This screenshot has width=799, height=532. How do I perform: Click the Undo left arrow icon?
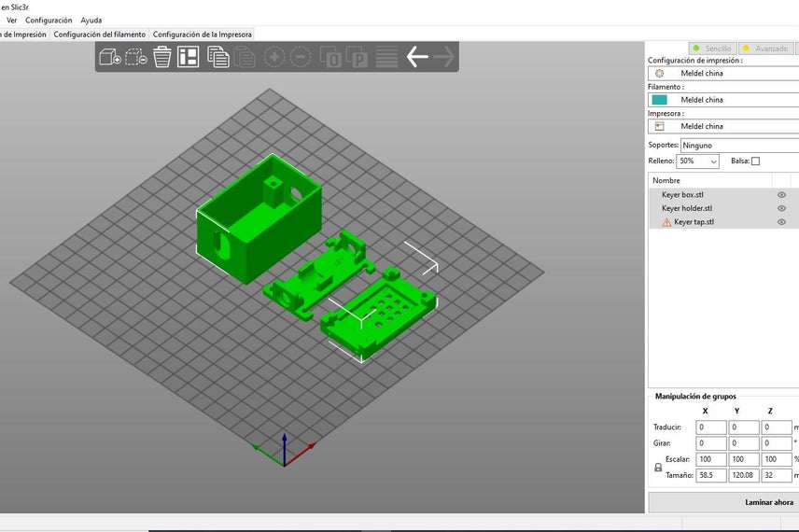[x=417, y=57]
